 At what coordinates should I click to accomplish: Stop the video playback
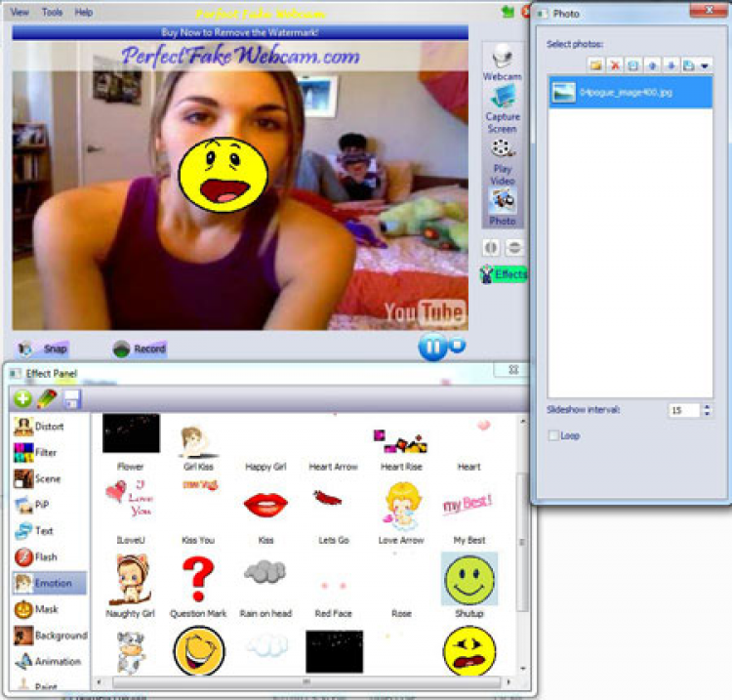tap(457, 346)
